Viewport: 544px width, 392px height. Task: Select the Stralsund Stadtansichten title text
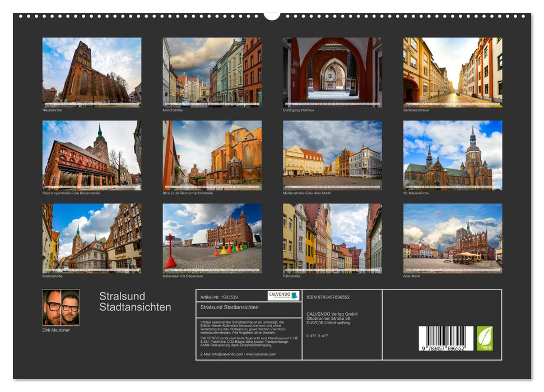coord(134,300)
